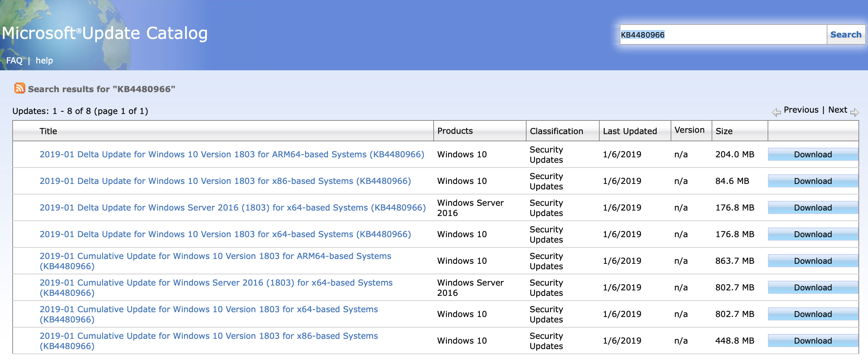Sort results by Title column header
The width and height of the screenshot is (868, 361).
(48, 131)
